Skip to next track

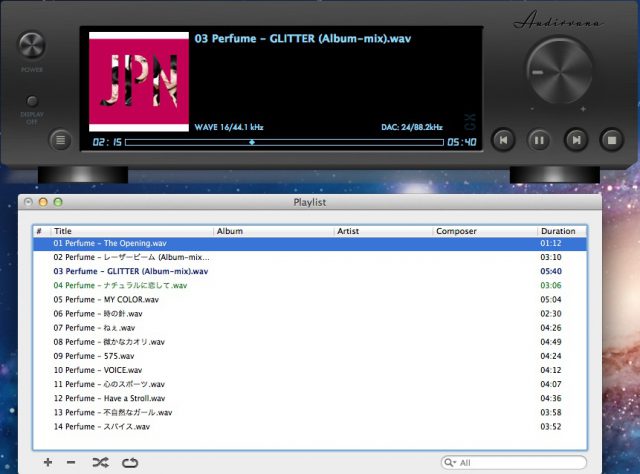tap(576, 140)
